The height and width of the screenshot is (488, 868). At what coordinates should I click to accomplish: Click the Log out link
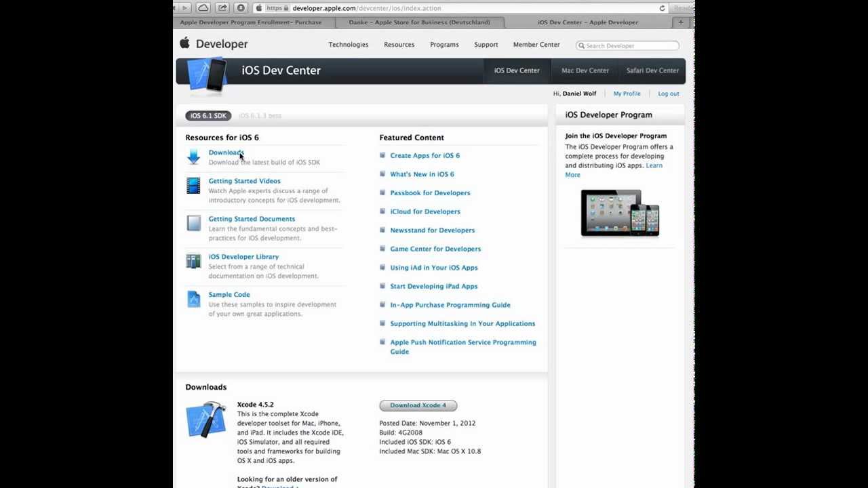[668, 94]
